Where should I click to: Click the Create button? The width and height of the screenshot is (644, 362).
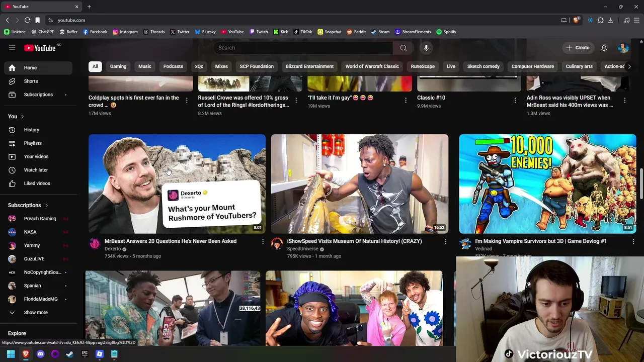coord(578,48)
